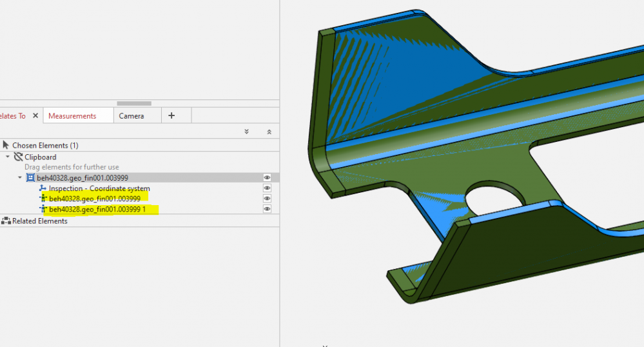Click icon of first highlighted beh40328.geo_fin001.003999 child

43,199
